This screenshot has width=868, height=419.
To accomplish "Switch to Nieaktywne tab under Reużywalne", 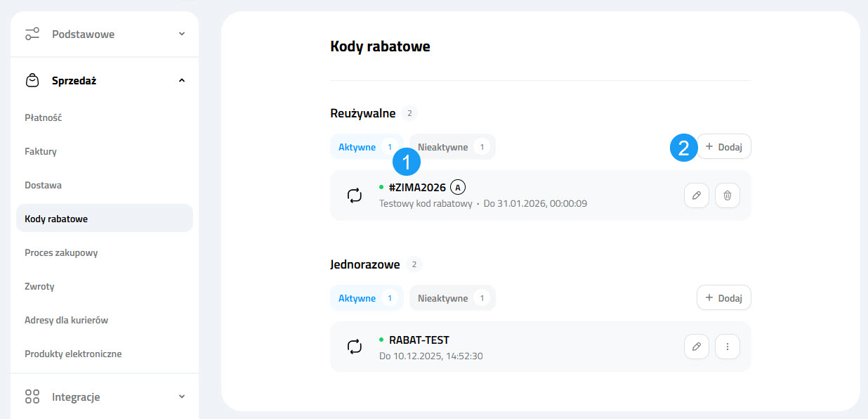I will click(x=452, y=147).
